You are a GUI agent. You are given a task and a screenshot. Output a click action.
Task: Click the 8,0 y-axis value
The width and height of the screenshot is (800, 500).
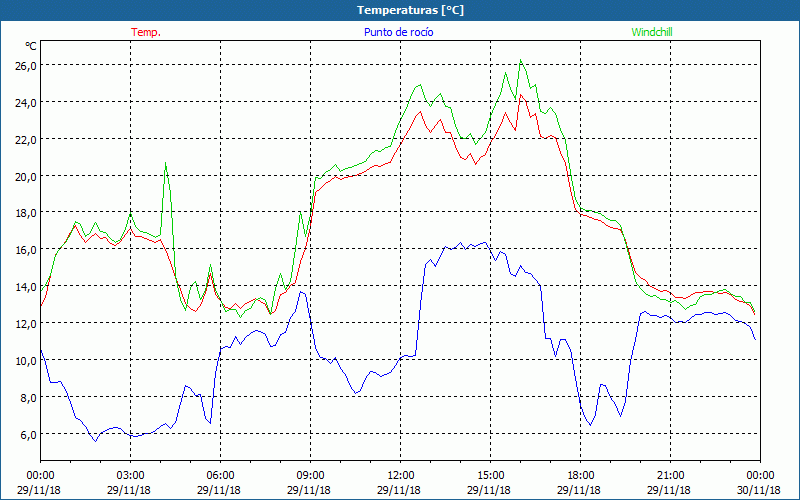[x=28, y=397]
